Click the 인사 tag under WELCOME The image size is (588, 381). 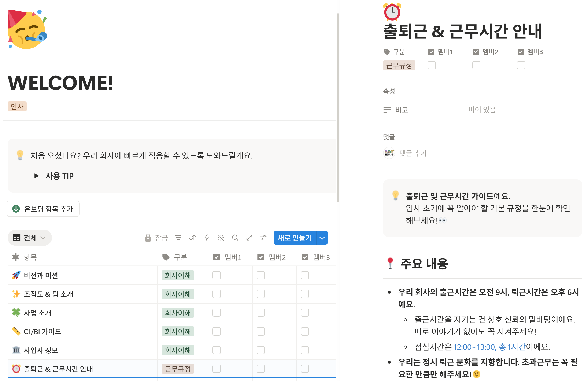coord(17,107)
